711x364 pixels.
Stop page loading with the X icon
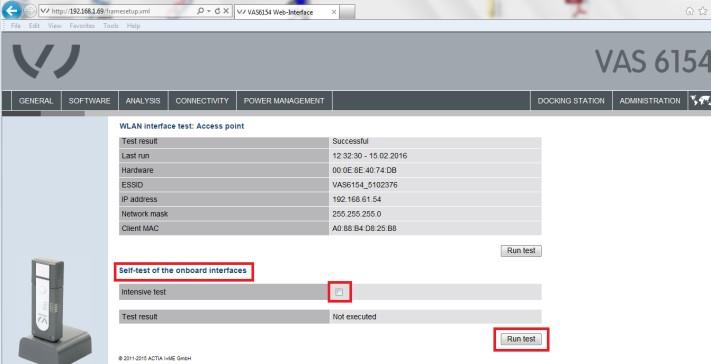[226, 11]
